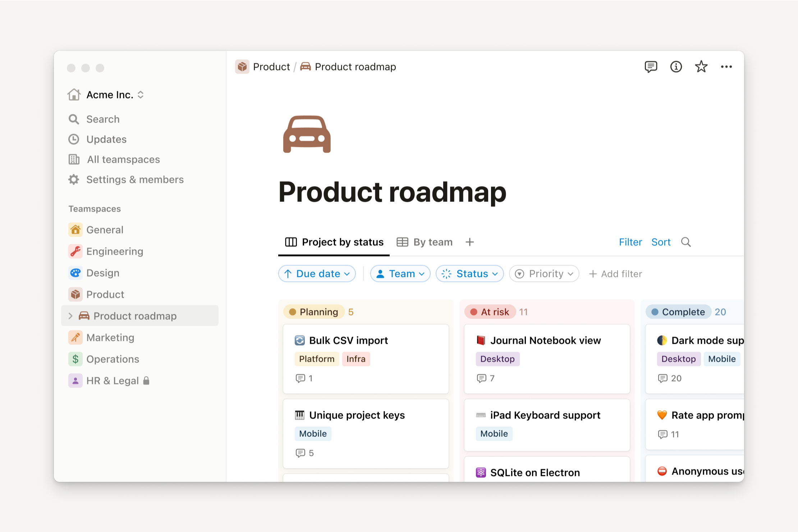Add a new view with plus icon

[469, 242]
